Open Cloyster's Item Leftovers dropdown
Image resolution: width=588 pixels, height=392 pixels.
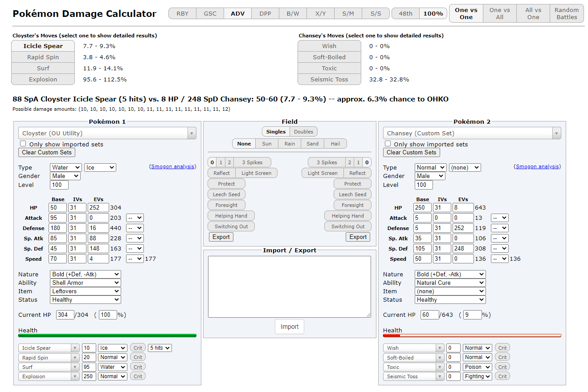85,291
